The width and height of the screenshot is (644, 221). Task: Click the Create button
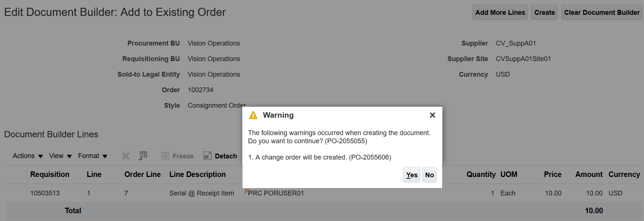tap(544, 13)
